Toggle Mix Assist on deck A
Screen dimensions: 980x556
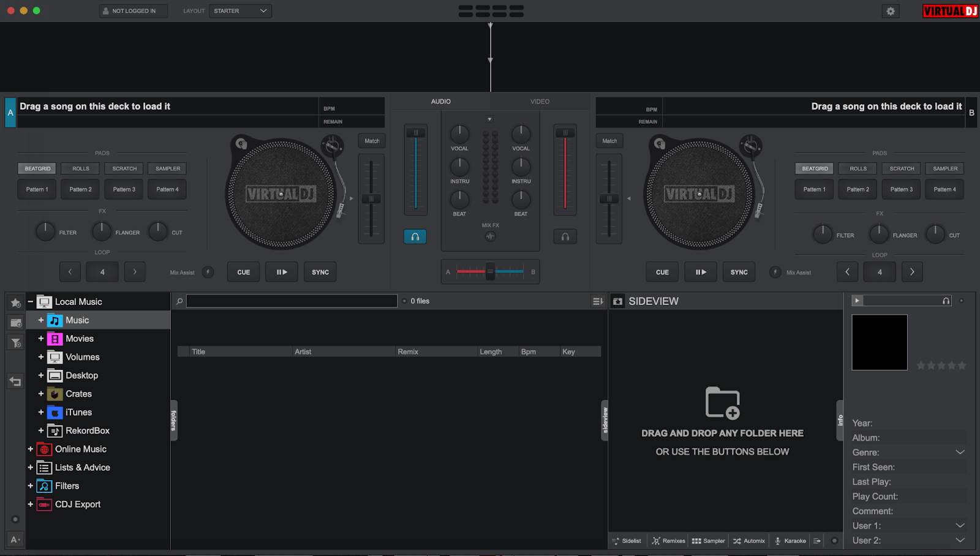(x=208, y=272)
